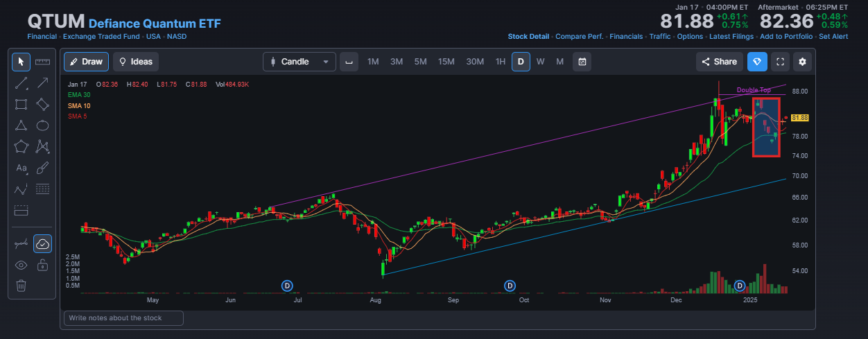Click the Ideas button
Viewport: 868px width, 339px height.
(x=136, y=62)
